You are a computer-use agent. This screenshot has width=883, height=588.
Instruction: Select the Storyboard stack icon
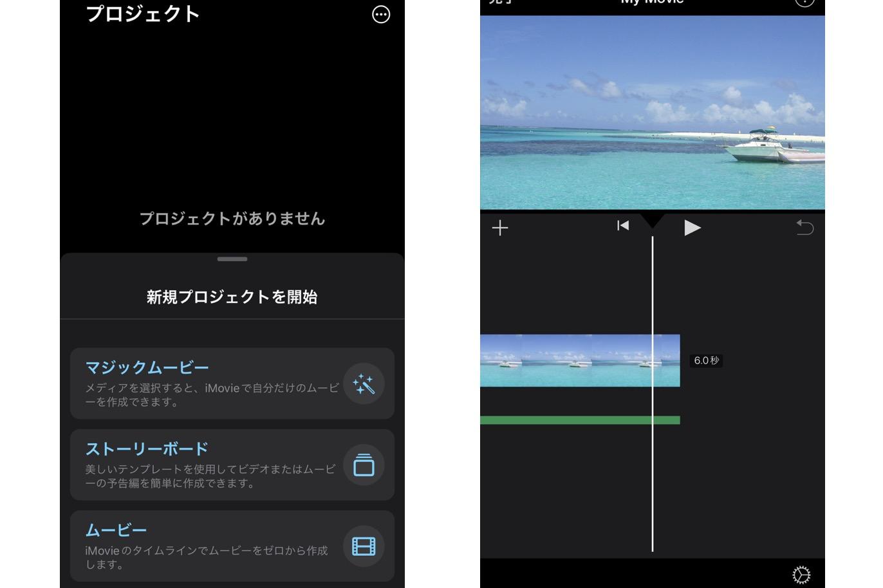pyautogui.click(x=364, y=464)
